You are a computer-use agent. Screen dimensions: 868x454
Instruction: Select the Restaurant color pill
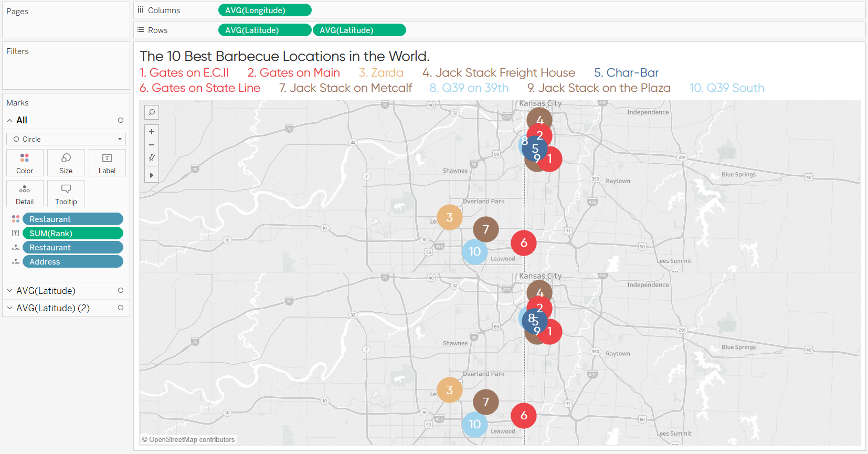coord(73,219)
